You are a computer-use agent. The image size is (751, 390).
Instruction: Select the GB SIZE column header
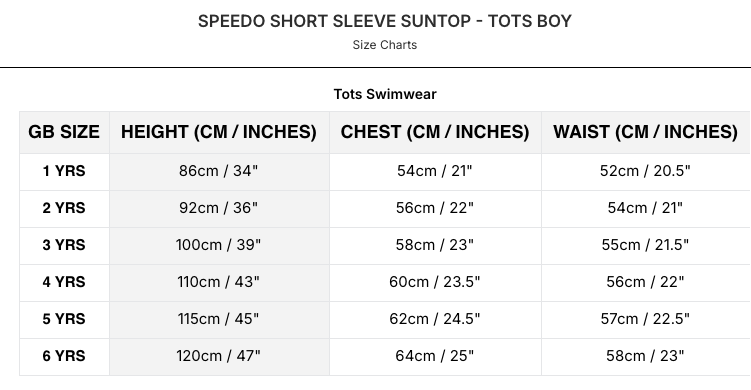(64, 132)
